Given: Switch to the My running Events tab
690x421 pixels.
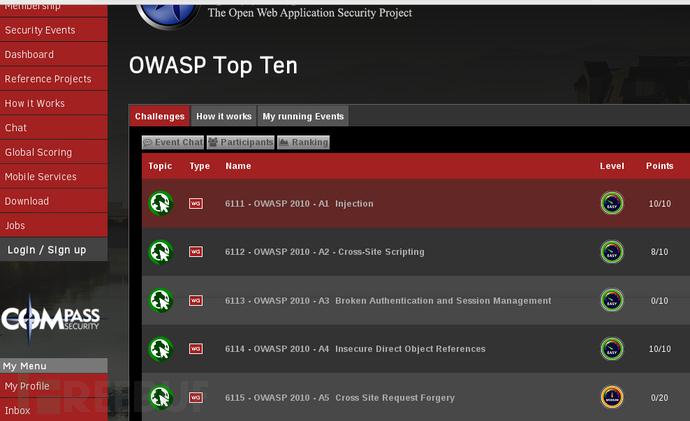Looking at the screenshot, I should pyautogui.click(x=303, y=116).
